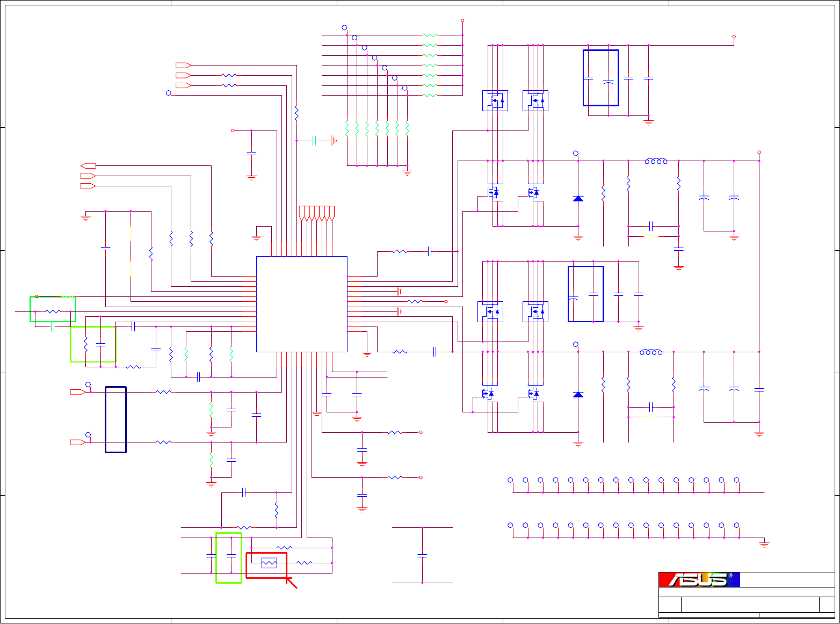Select the large central IC rectangle
840x624 pixels.
(x=302, y=304)
